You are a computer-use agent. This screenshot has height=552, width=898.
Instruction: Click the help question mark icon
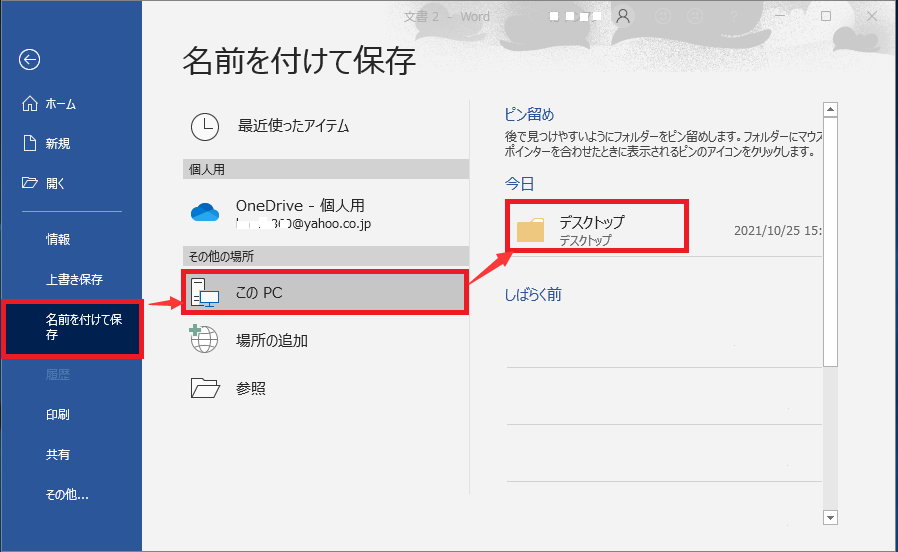pyautogui.click(x=734, y=17)
